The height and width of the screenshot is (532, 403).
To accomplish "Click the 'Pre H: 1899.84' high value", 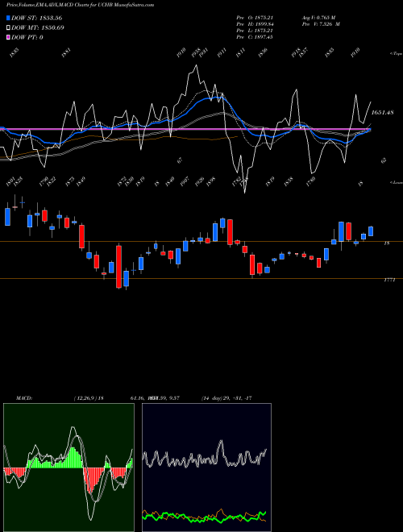I will pos(255,23).
